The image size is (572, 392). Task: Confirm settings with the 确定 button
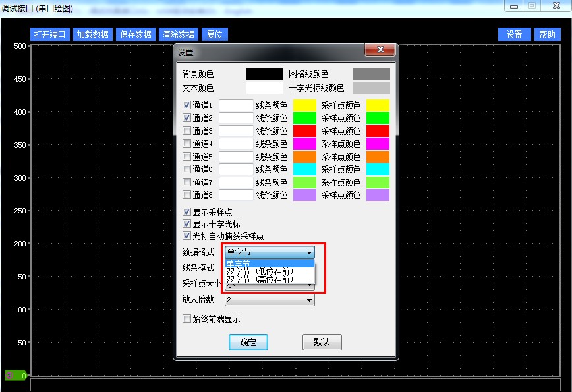click(x=248, y=342)
